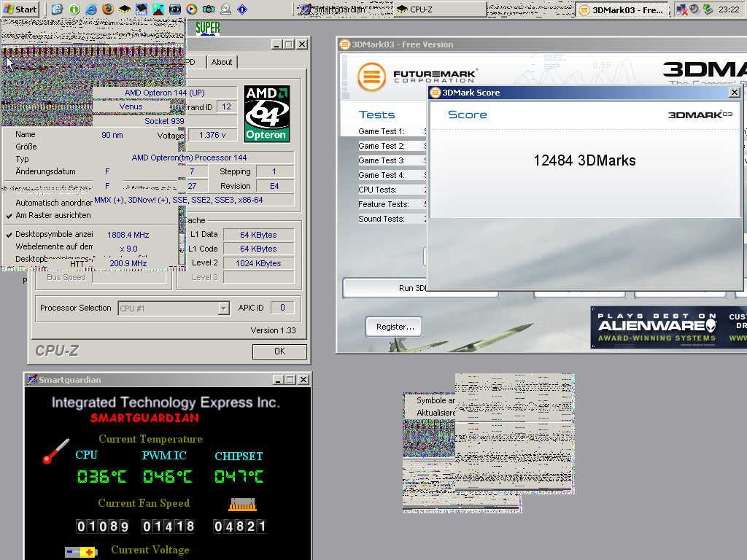The width and height of the screenshot is (747, 560).
Task: Switch to CPU-Z taskbar button
Action: click(x=440, y=9)
